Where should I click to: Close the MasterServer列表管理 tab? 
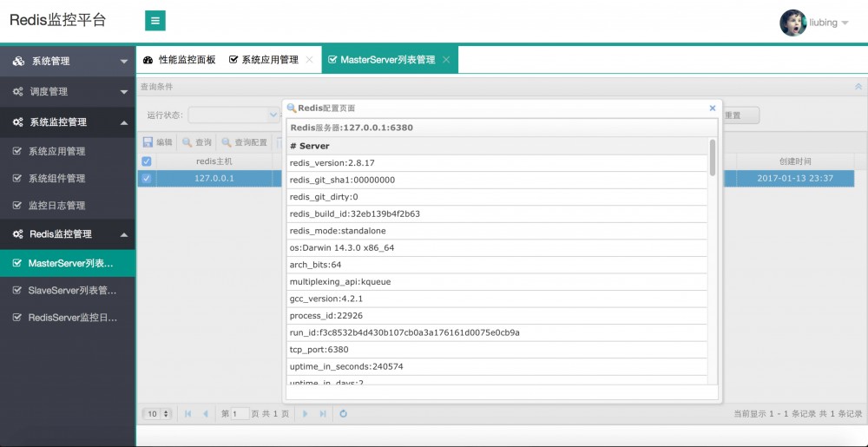point(446,60)
